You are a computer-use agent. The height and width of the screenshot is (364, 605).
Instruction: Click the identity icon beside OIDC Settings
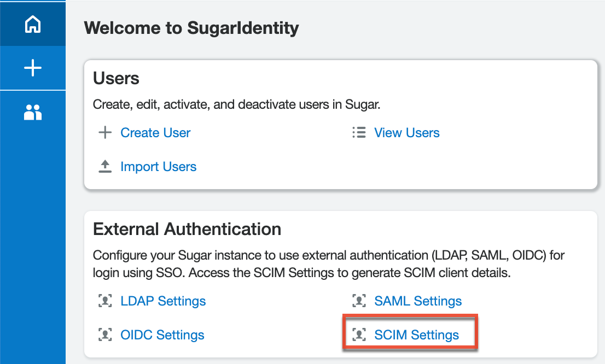click(x=105, y=334)
